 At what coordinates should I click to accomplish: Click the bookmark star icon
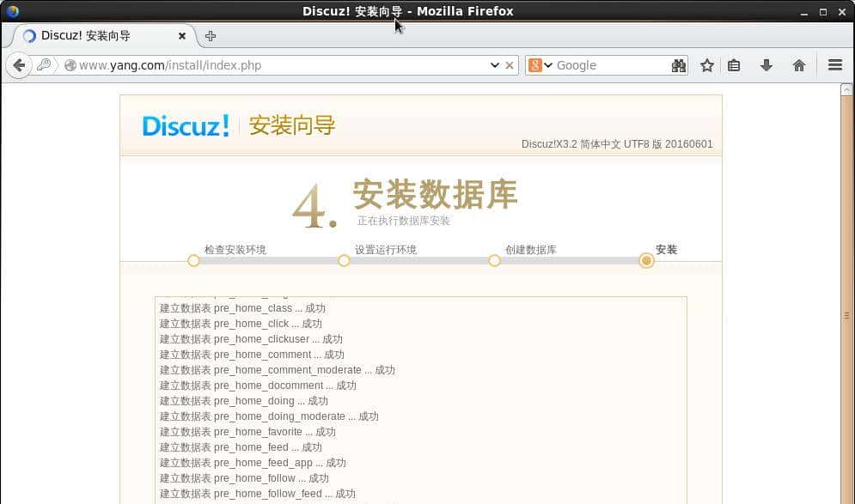(x=706, y=65)
